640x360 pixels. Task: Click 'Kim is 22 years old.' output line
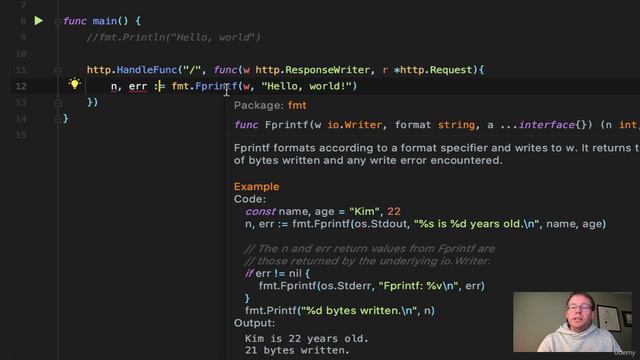point(307,338)
